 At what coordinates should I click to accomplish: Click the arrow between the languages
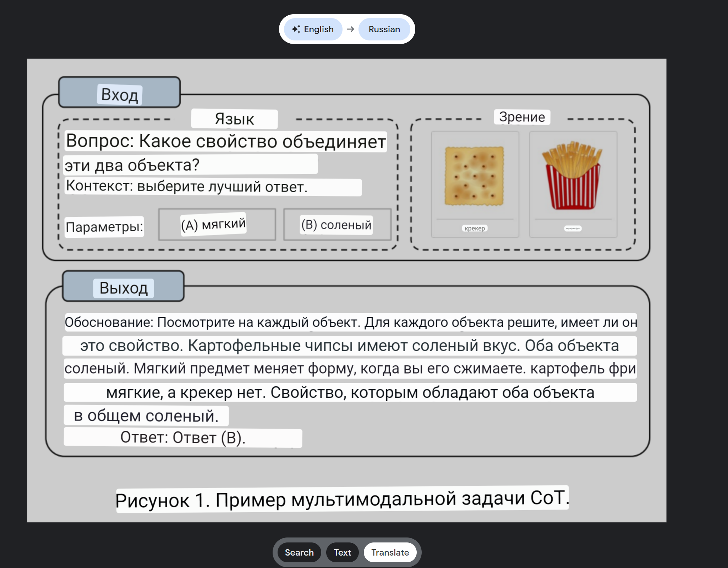[350, 29]
